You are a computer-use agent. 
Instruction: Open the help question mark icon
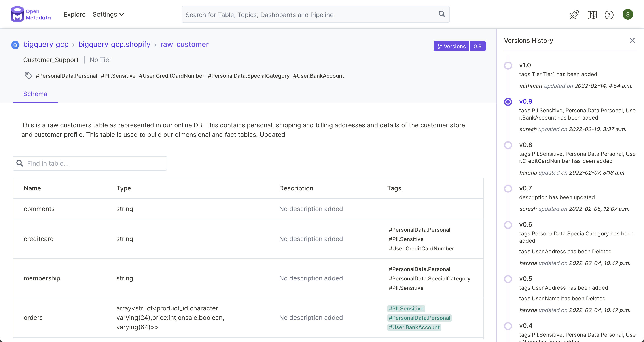[x=609, y=15]
